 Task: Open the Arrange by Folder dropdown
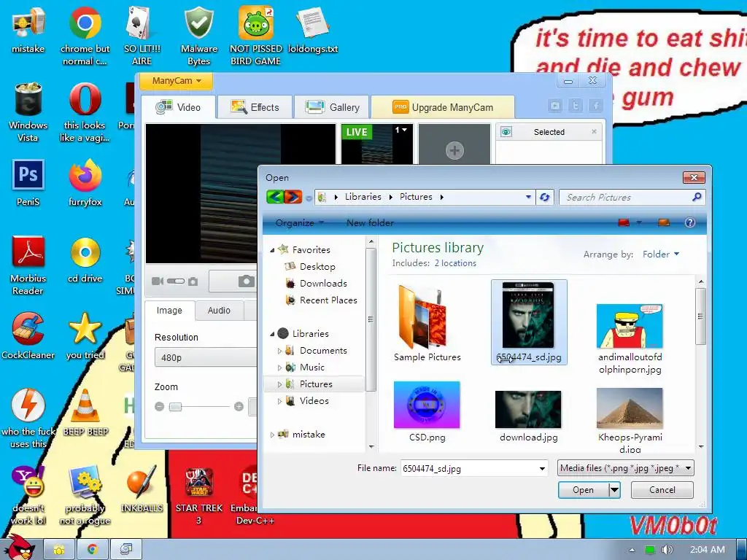[660, 254]
